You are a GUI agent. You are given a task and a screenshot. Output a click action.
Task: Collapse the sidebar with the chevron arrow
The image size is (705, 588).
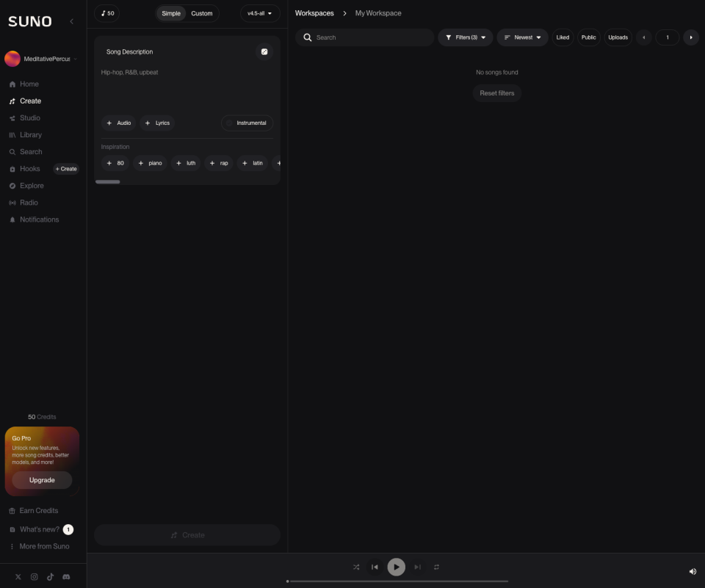71,21
